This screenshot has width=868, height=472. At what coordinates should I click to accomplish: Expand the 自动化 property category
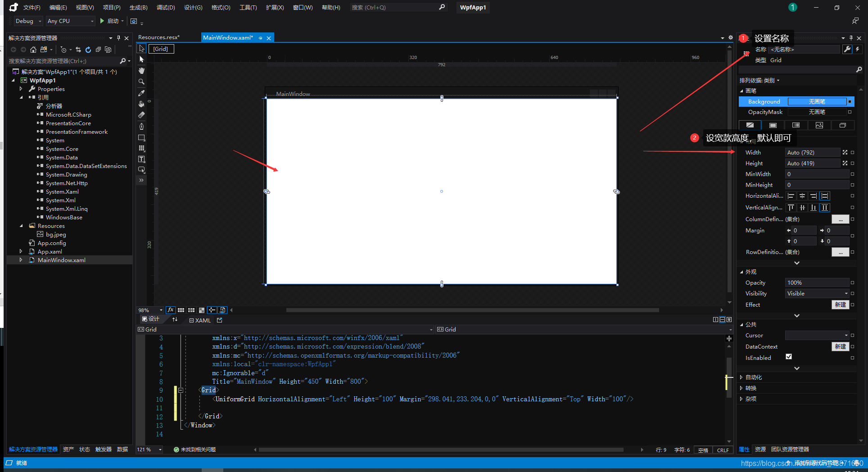(741, 377)
